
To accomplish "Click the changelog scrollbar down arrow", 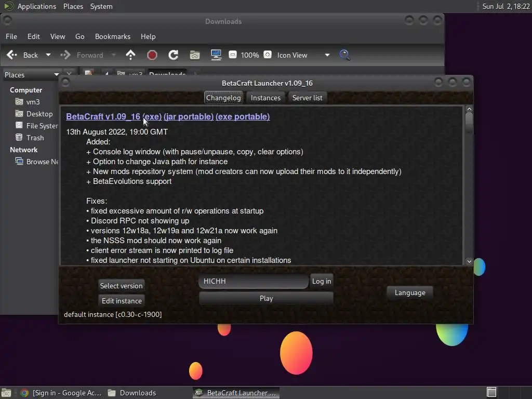I will pyautogui.click(x=469, y=261).
